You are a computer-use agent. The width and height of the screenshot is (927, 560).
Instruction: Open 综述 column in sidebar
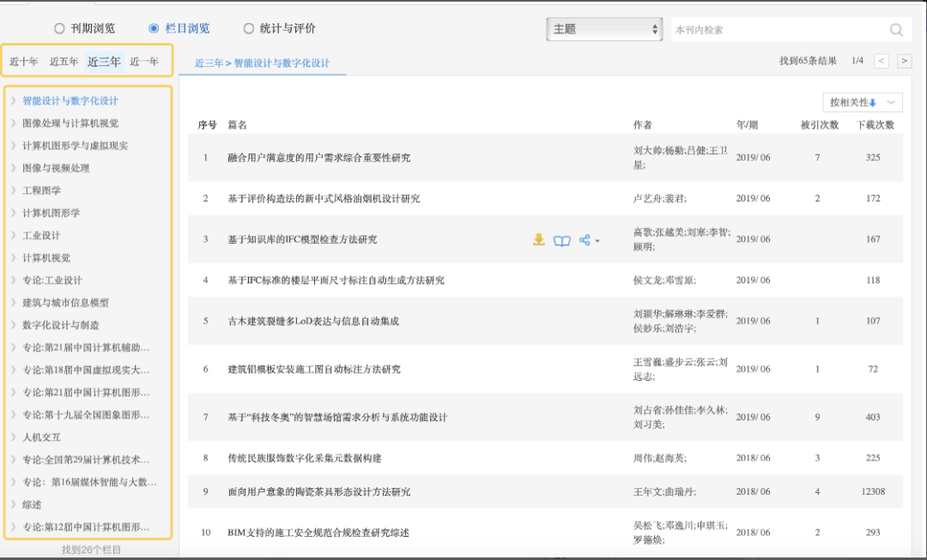(32, 504)
